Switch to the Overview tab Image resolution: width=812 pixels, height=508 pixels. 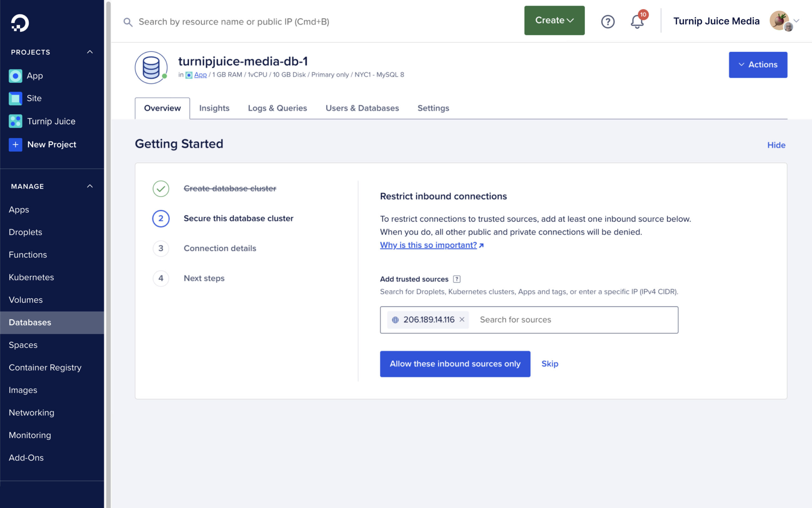coord(162,108)
